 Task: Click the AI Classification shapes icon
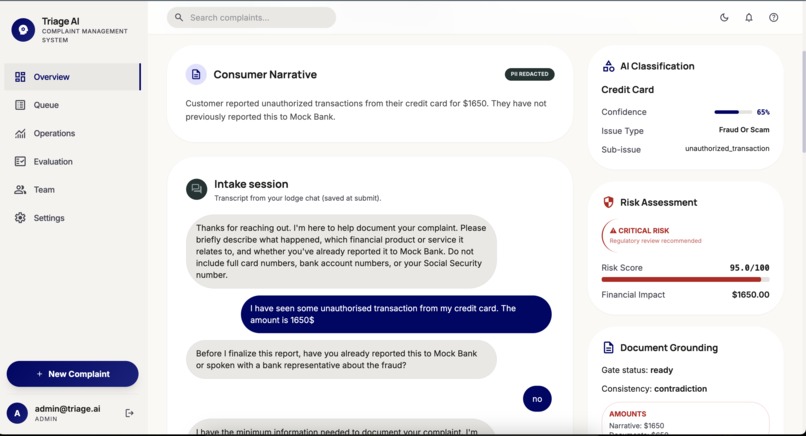coord(609,66)
